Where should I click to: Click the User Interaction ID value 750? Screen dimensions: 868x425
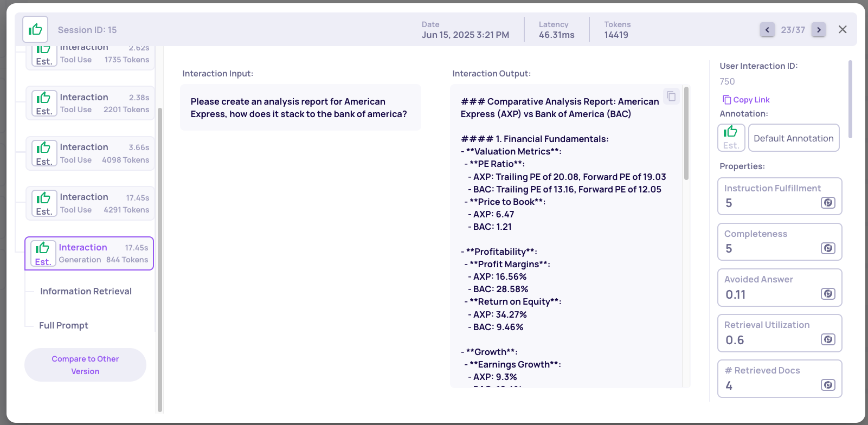[x=727, y=81]
